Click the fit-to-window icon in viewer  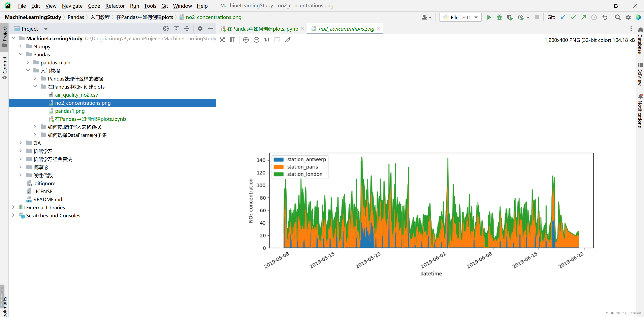tap(277, 40)
